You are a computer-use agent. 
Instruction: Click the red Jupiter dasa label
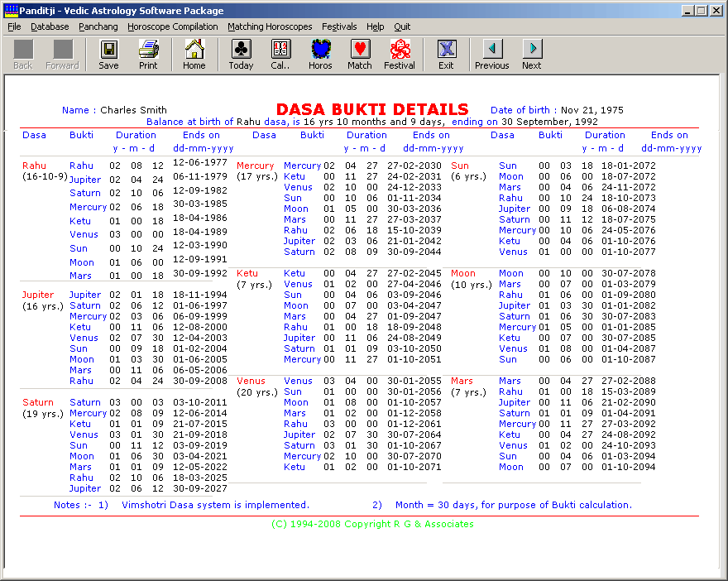[38, 295]
